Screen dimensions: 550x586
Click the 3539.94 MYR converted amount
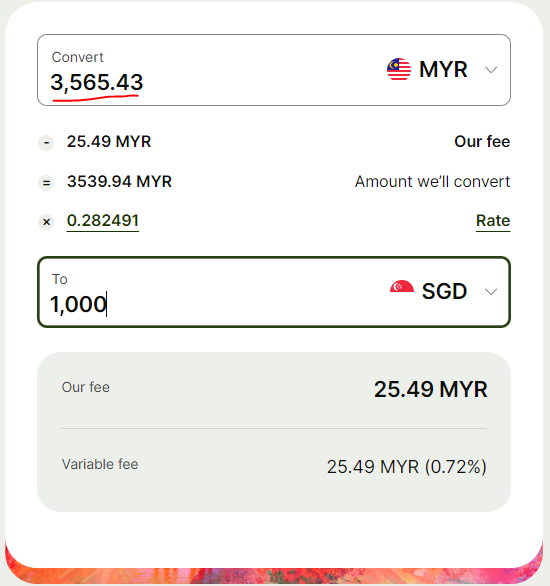pyautogui.click(x=119, y=182)
